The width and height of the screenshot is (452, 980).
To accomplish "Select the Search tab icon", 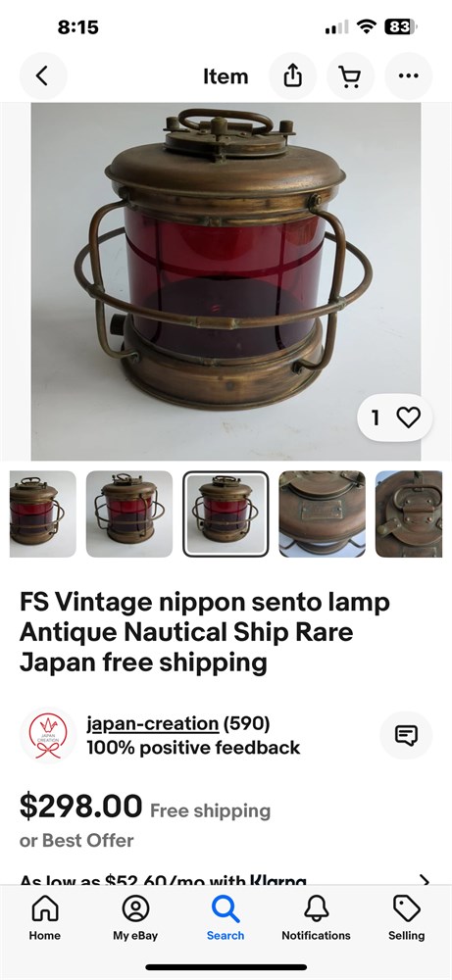I will point(226,917).
